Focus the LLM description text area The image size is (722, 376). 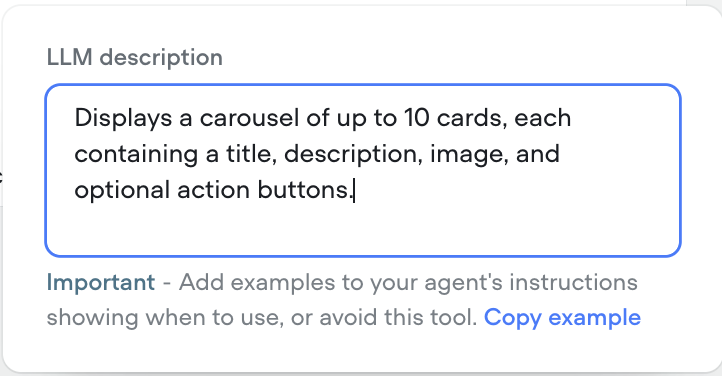tap(363, 170)
